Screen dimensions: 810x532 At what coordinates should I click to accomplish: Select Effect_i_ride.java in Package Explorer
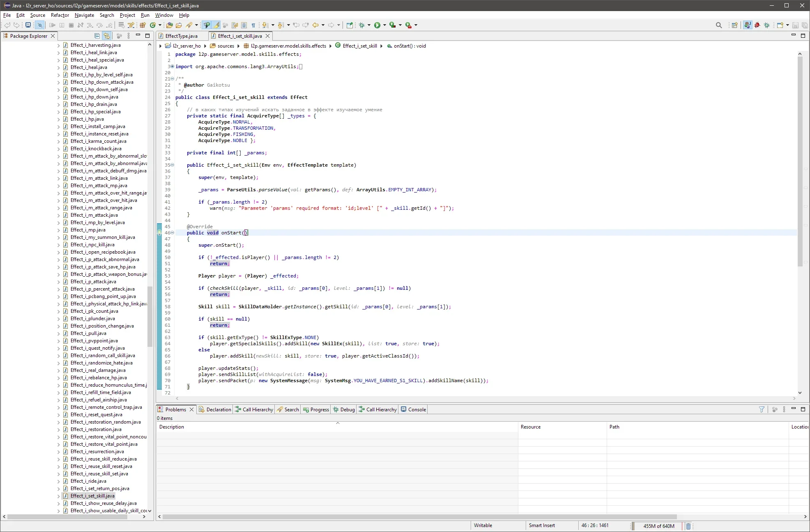[x=88, y=481]
